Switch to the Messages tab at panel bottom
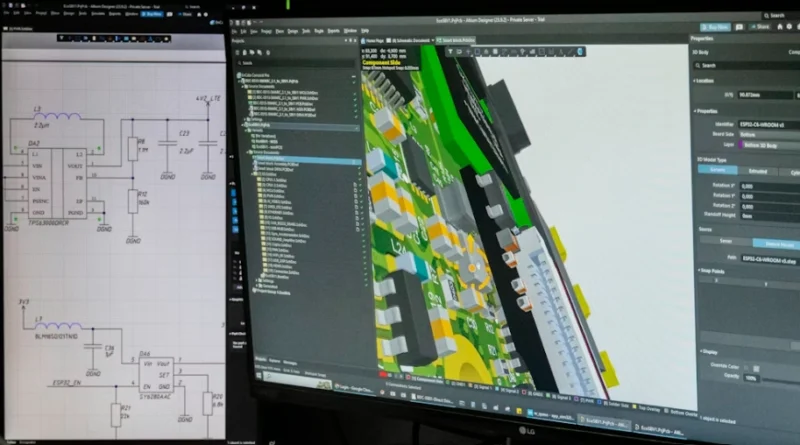 point(289,362)
